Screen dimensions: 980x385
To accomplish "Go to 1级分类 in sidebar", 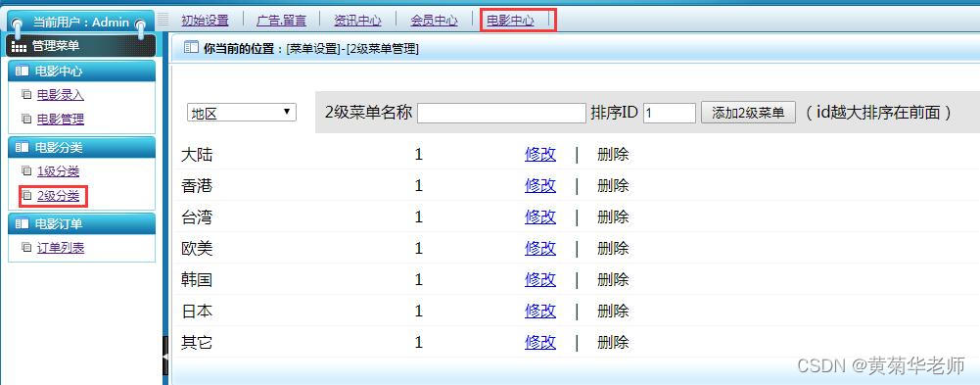I will pos(58,171).
